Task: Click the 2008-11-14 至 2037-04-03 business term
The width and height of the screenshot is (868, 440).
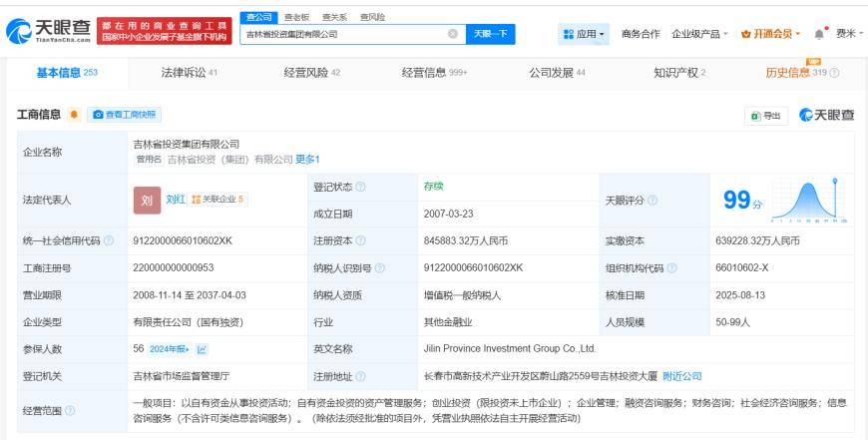Action: click(x=190, y=295)
